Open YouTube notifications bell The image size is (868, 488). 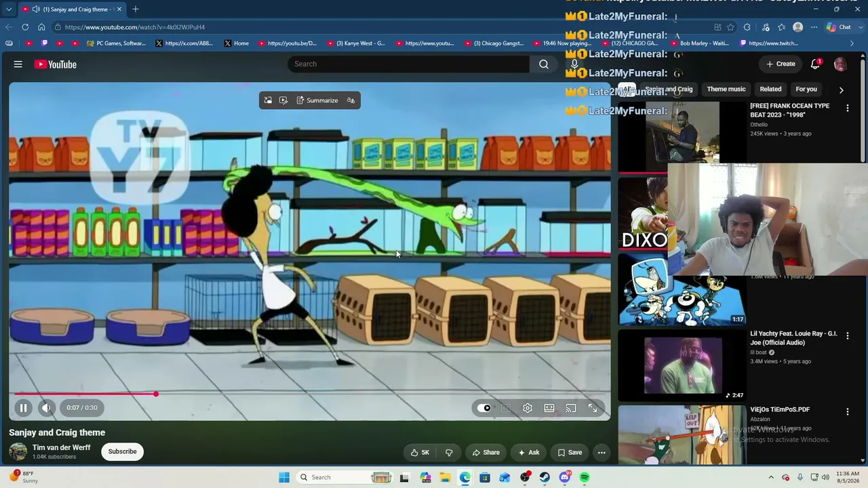[816, 64]
